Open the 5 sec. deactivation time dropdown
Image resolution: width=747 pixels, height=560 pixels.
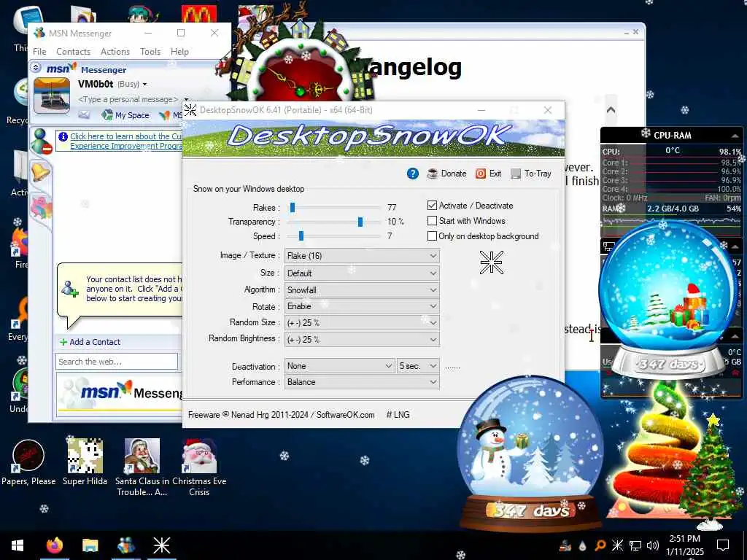(418, 366)
